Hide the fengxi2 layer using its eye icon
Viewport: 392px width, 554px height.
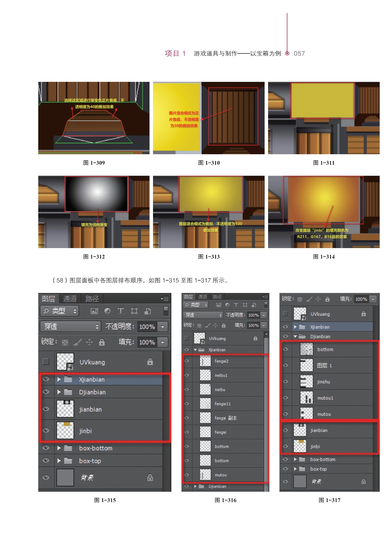tap(187, 361)
